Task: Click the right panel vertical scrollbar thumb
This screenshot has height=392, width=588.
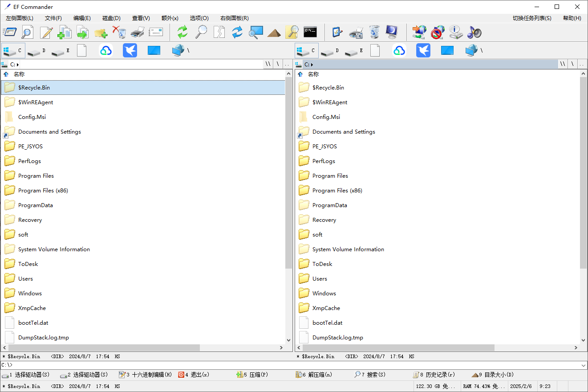Action: (584, 173)
